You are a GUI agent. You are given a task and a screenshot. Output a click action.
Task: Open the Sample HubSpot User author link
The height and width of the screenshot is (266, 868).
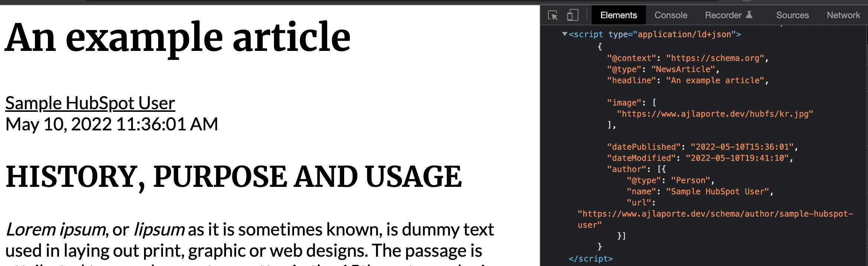pos(90,103)
